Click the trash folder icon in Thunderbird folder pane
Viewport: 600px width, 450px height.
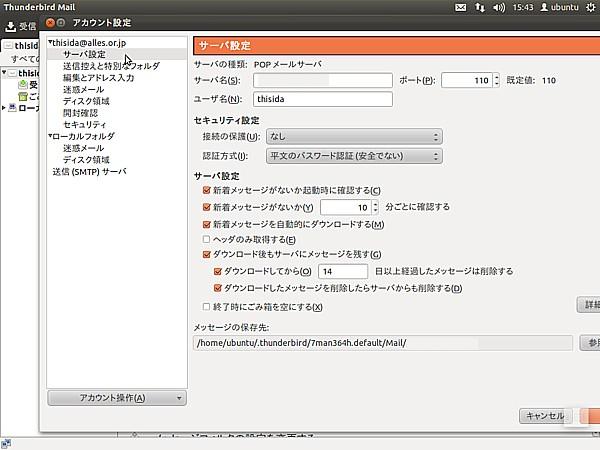23,96
